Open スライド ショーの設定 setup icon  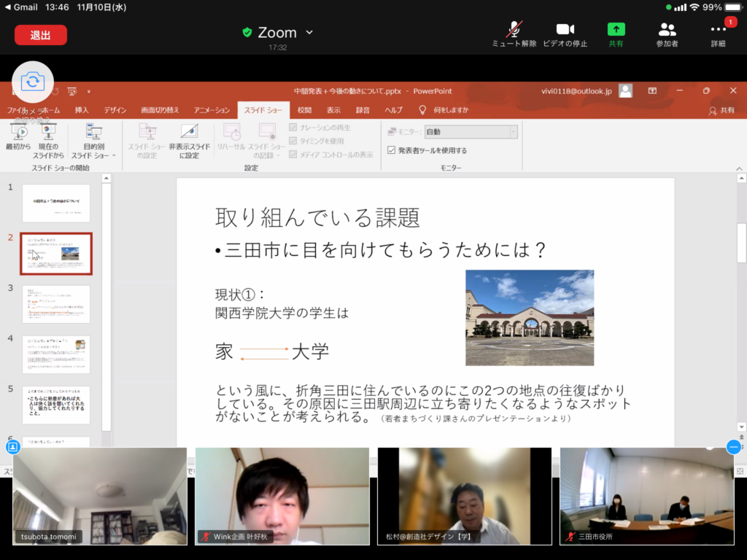coord(146,141)
